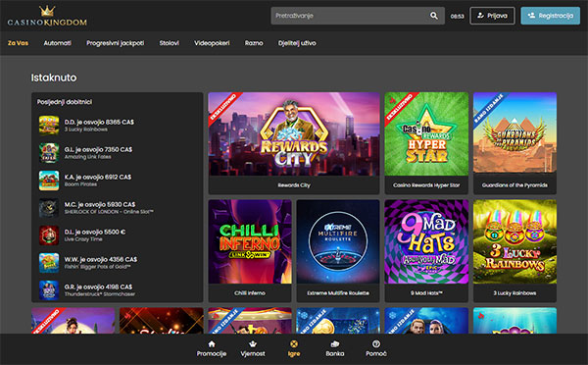
Task: Switch to Progresivni jackpoti tab
Action: coord(115,43)
